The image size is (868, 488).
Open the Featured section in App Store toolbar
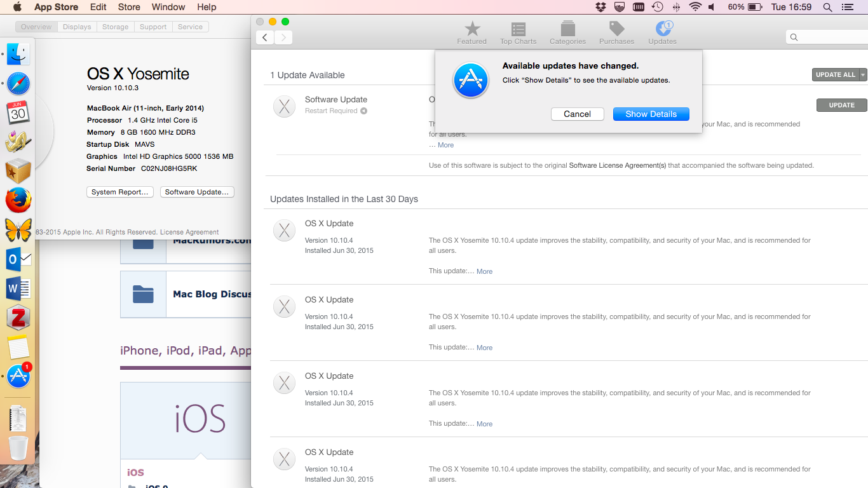471,32
